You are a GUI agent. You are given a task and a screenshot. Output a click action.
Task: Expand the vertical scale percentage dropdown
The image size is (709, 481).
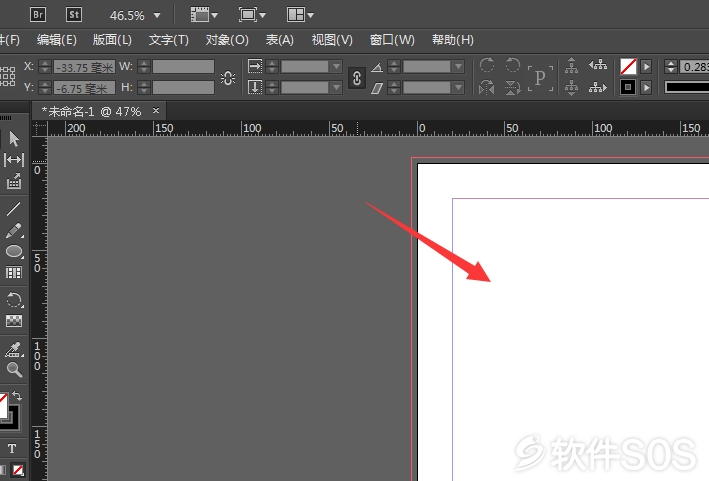[336, 87]
